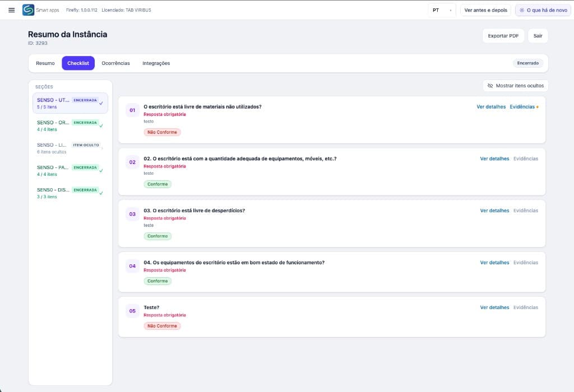This screenshot has width=574, height=392.
Task: Click the checkmark on SENSO - PA... section
Action: click(x=101, y=171)
